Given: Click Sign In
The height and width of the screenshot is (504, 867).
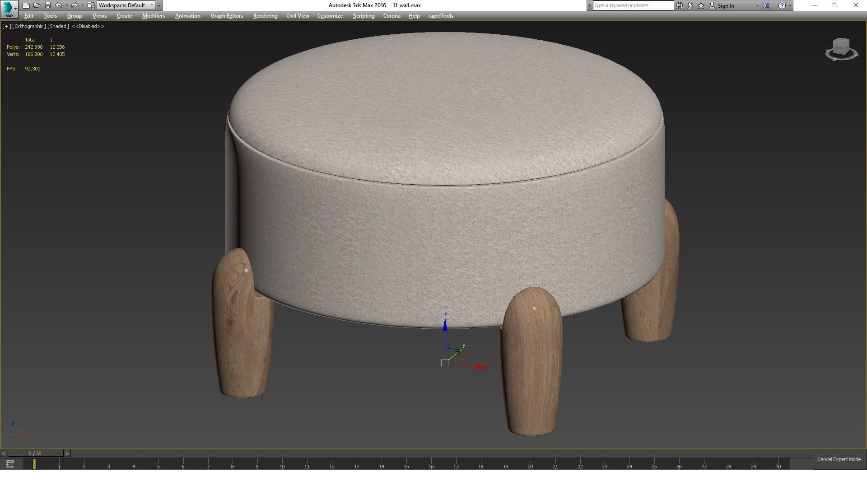Looking at the screenshot, I should [x=726, y=6].
